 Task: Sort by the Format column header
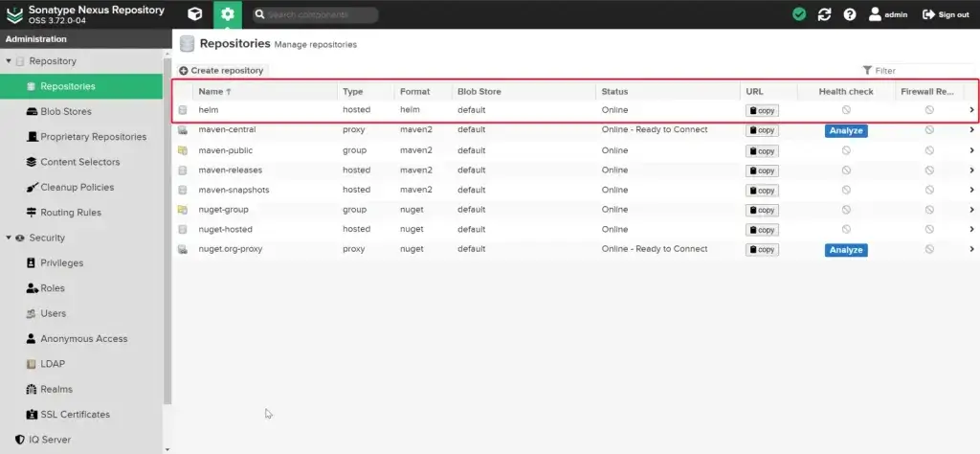(423, 91)
